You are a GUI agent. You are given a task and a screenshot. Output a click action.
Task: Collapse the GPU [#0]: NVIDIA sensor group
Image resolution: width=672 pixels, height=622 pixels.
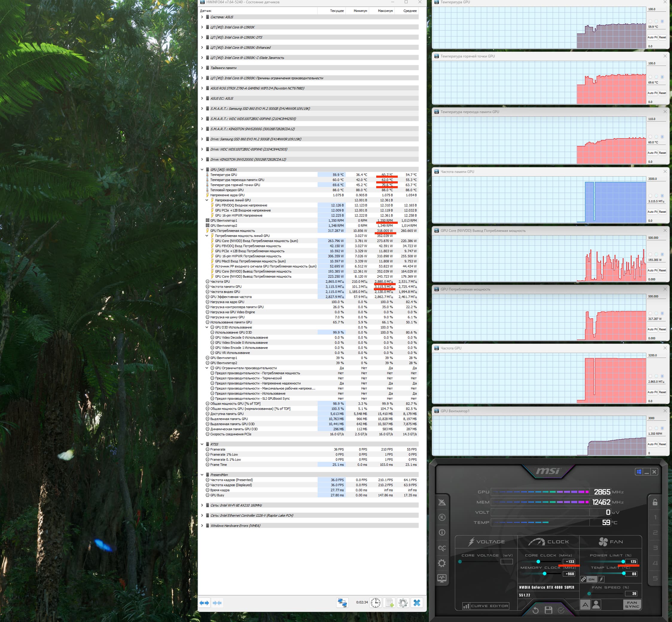click(202, 170)
